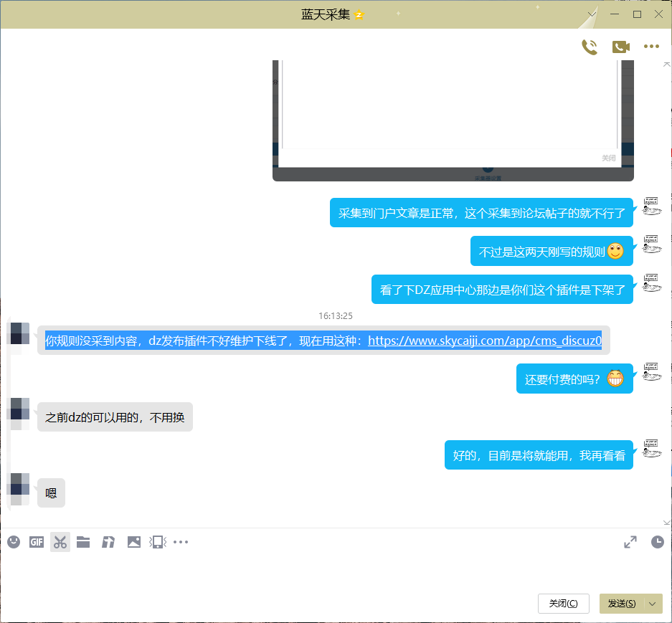
Task: Start a voice call
Action: (x=590, y=47)
